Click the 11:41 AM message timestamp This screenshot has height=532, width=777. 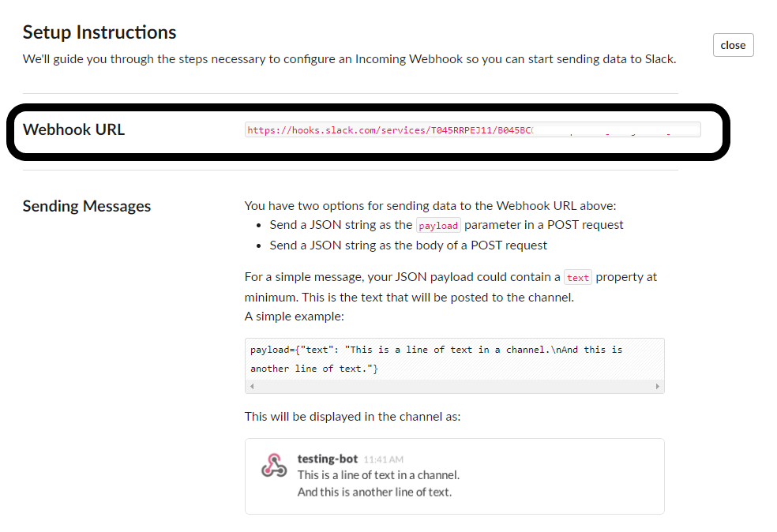point(384,459)
